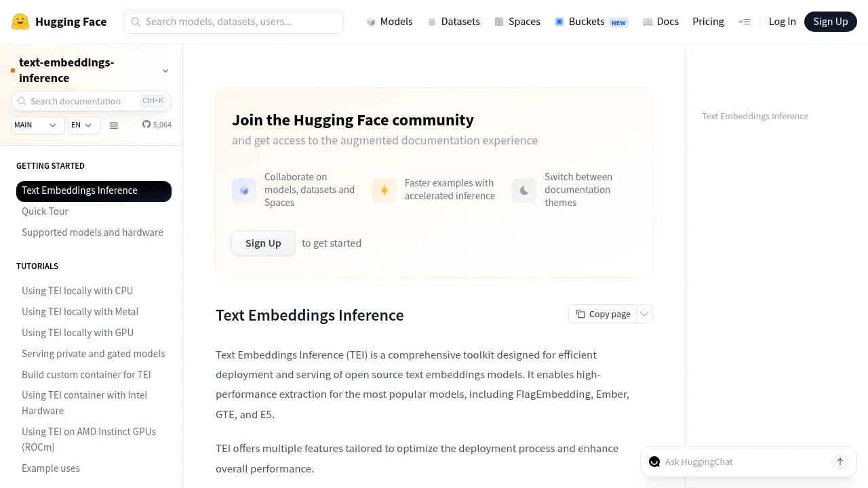Click the Spaces icon in navbar

499,22
